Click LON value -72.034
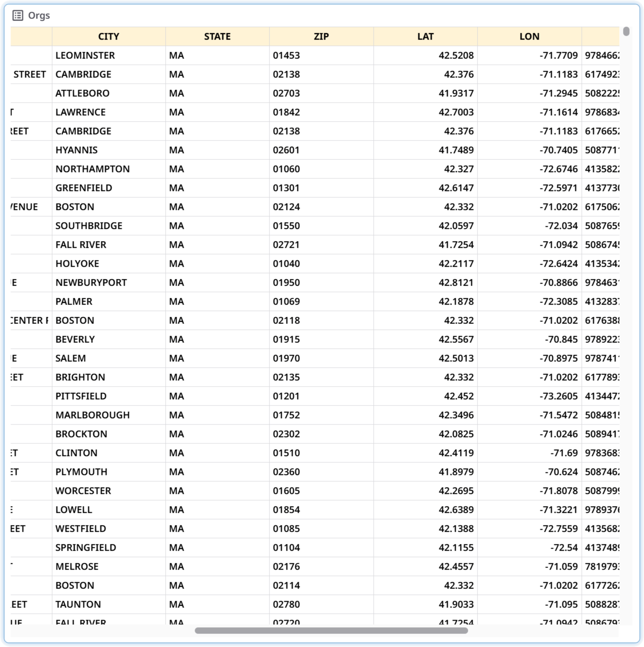Screen dimensions: 644x647 coord(530,226)
